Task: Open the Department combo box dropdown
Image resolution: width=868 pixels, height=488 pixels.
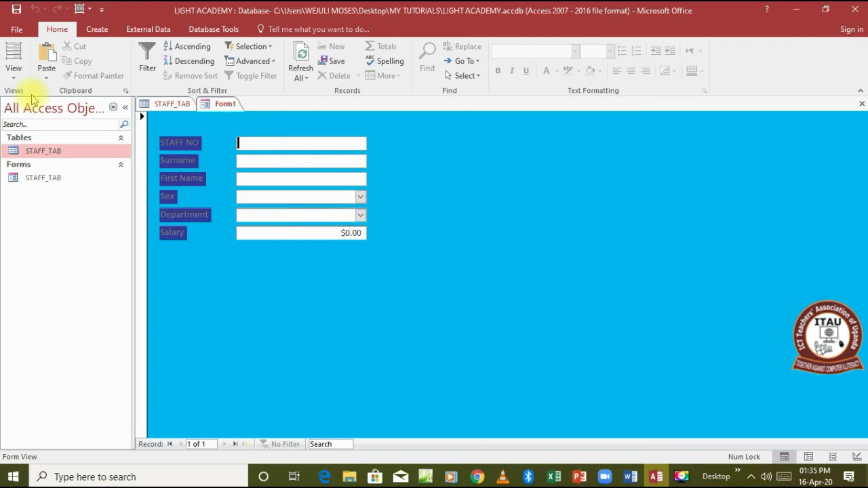Action: point(360,215)
